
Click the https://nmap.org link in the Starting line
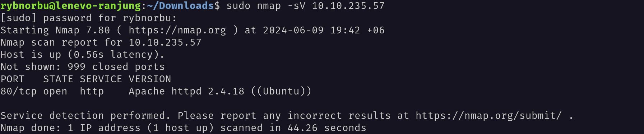(177, 30)
